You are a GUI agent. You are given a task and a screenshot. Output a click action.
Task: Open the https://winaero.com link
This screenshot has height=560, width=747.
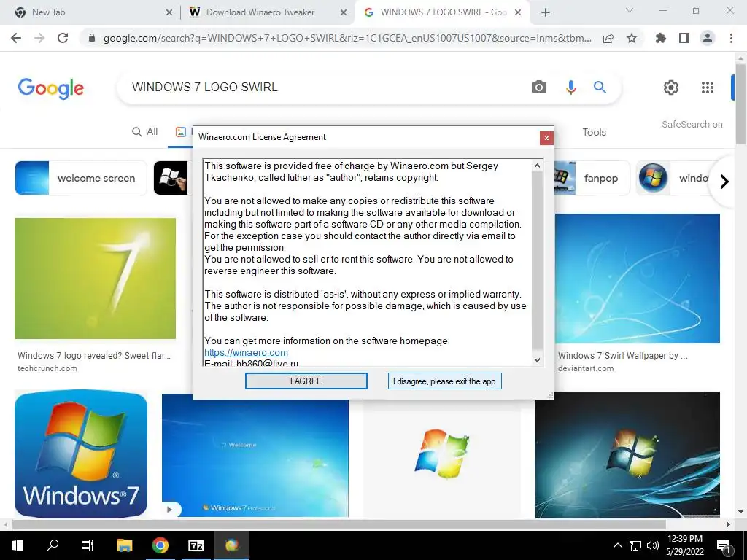coord(246,352)
